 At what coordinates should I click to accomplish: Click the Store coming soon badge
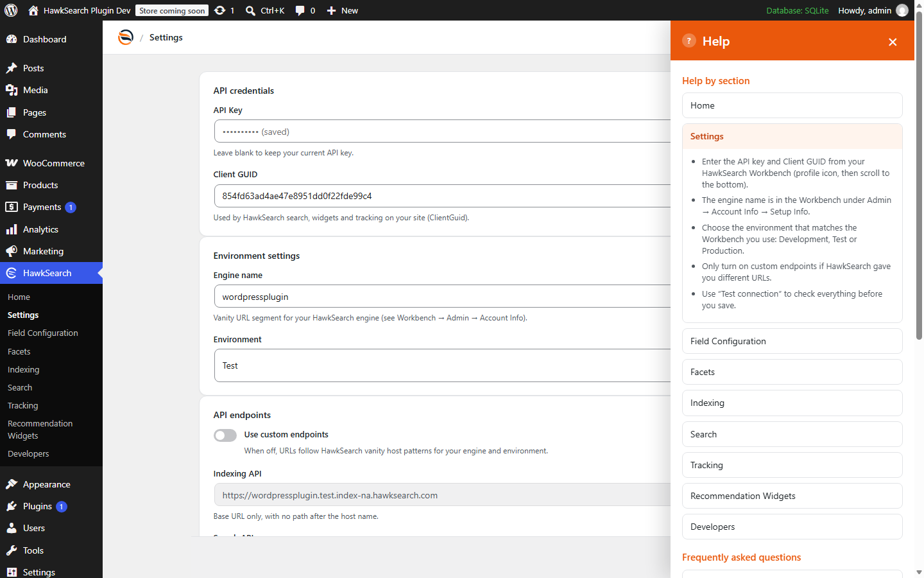(172, 10)
